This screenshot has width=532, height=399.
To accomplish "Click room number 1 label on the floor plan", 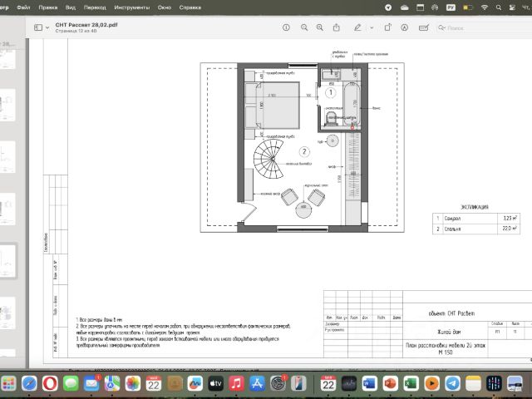I will tap(331, 92).
